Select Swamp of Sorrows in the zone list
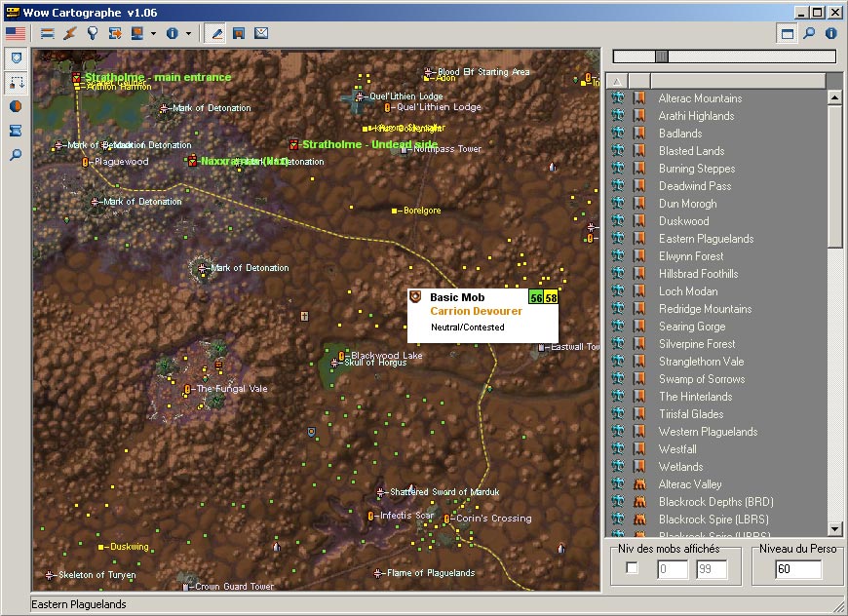The image size is (848, 616). [702, 379]
